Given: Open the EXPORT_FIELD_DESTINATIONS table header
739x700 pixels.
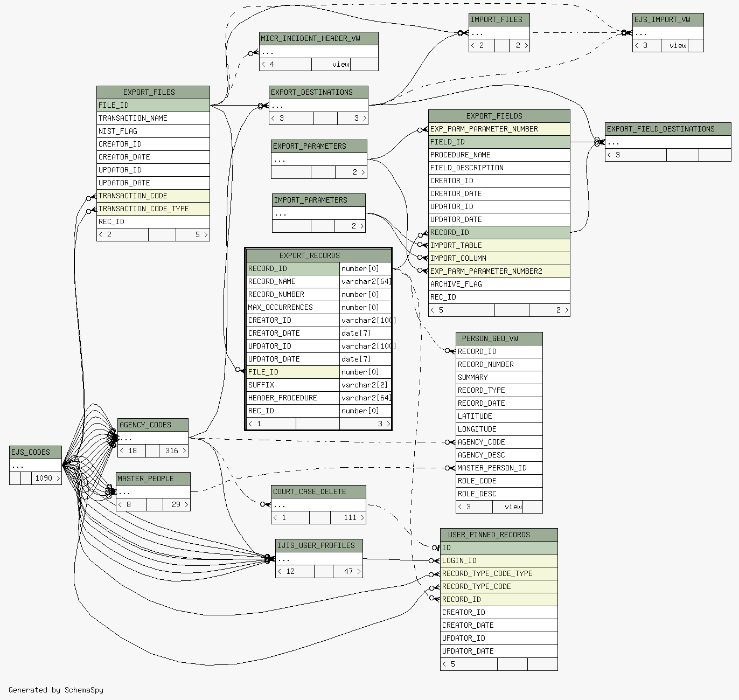Looking at the screenshot, I should tap(668, 129).
